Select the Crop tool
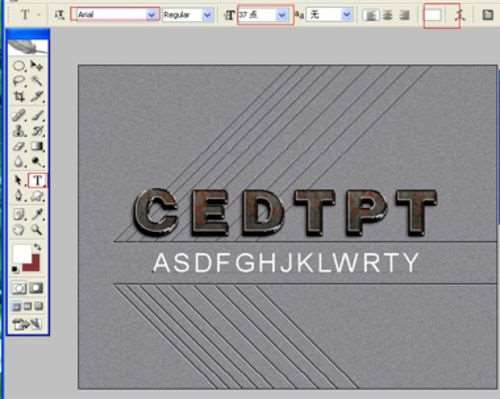The width and height of the screenshot is (500, 399). (x=19, y=97)
